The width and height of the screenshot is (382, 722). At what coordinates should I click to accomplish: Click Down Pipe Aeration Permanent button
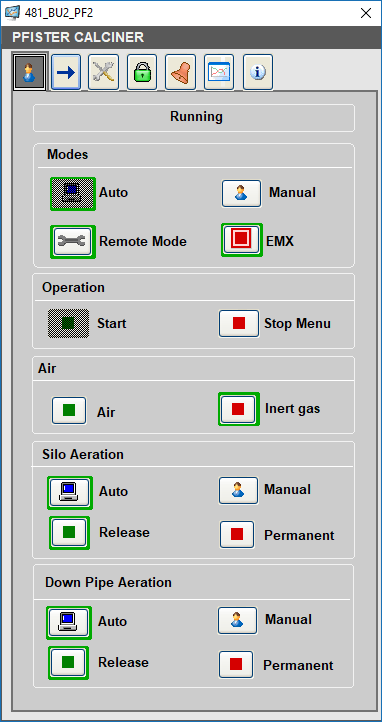coord(236,664)
